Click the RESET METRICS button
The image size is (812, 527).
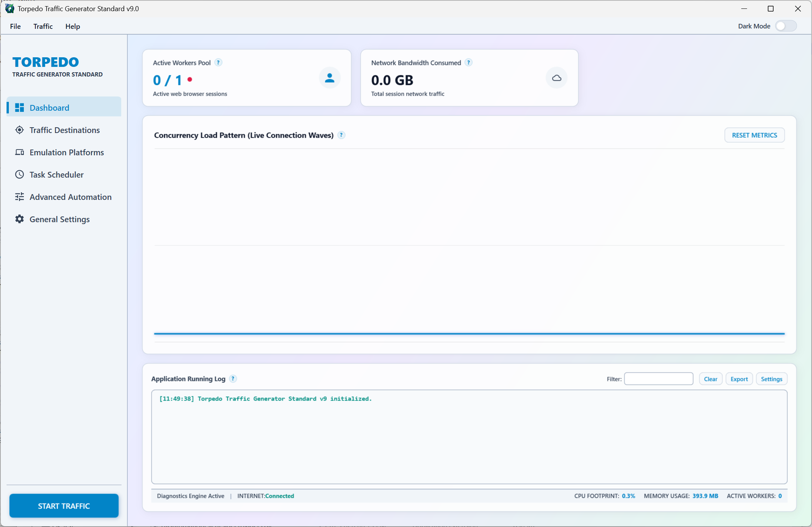coord(754,135)
